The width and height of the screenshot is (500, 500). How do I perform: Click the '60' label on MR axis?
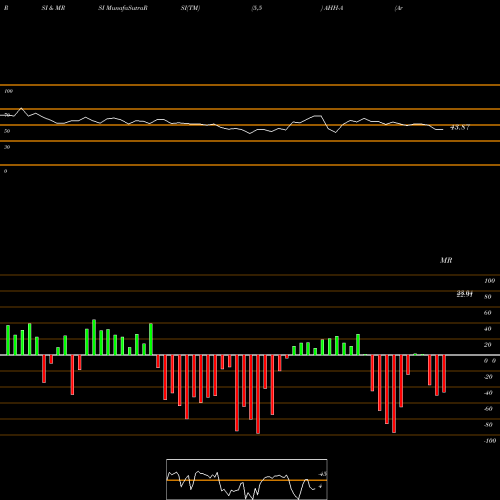(x=488, y=313)
